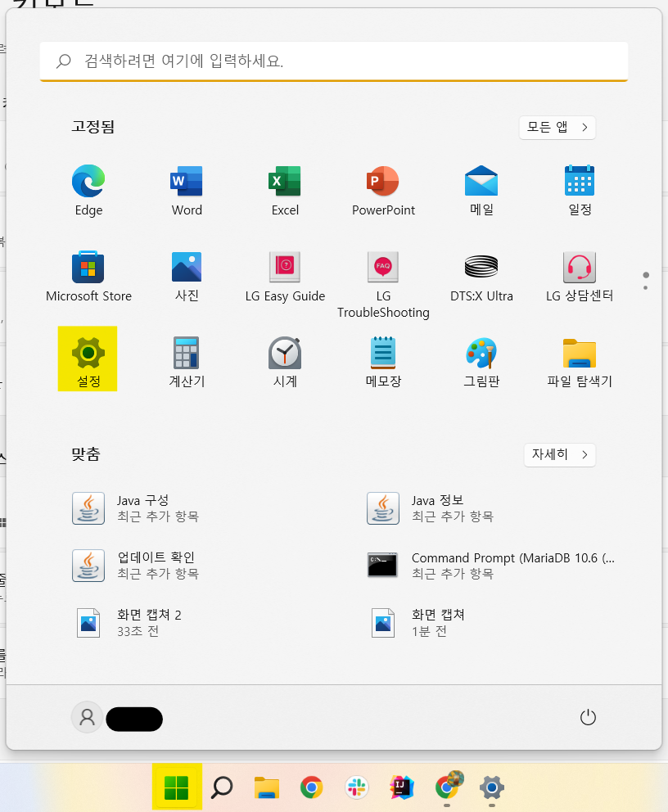Open the 사진 (Photos) app

(x=187, y=276)
